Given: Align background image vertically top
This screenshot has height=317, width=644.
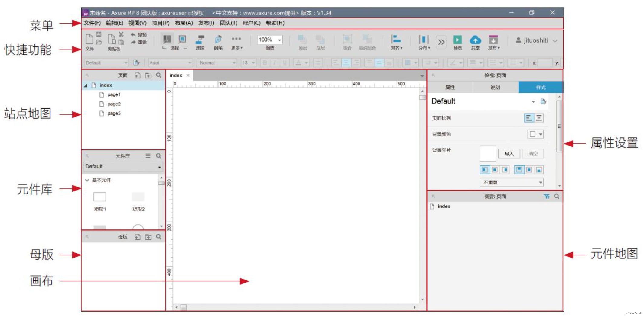Looking at the screenshot, I should click(519, 170).
